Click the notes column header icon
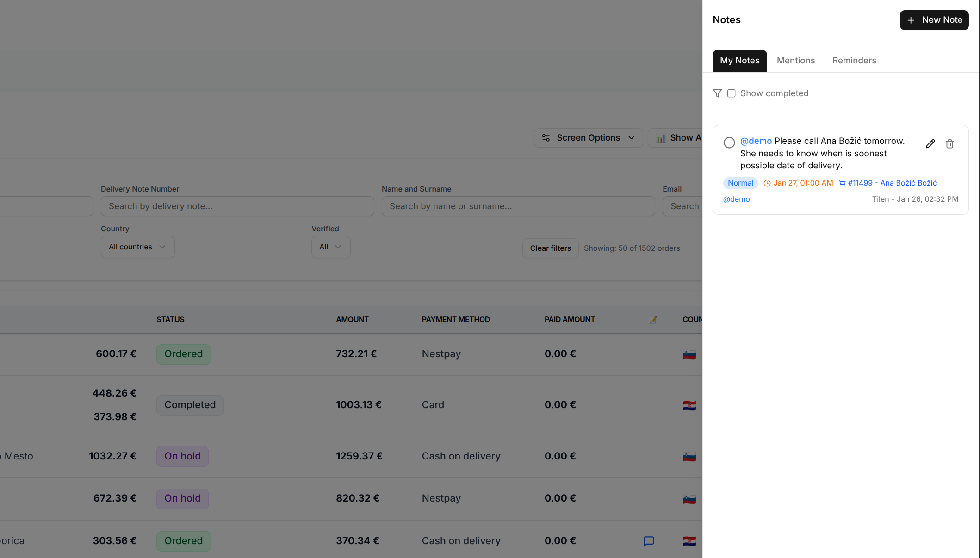The height and width of the screenshot is (558, 980). point(652,319)
